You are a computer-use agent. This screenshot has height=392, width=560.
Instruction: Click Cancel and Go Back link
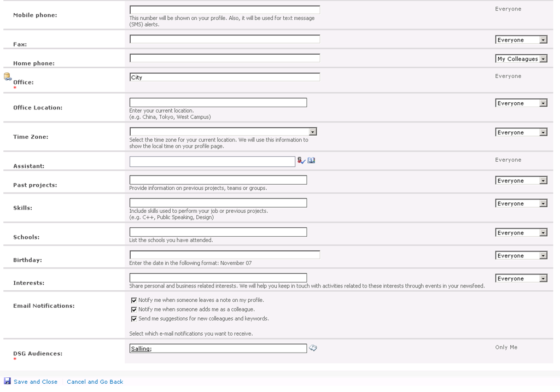tap(95, 382)
